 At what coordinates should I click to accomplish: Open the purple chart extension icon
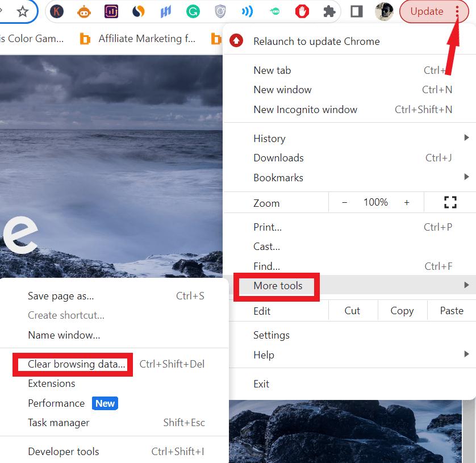111,12
